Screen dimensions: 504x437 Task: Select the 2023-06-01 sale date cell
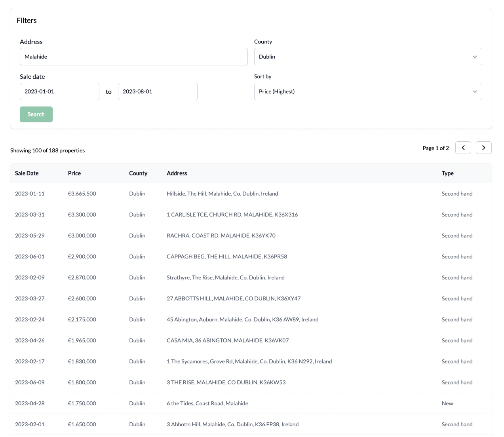coord(30,256)
